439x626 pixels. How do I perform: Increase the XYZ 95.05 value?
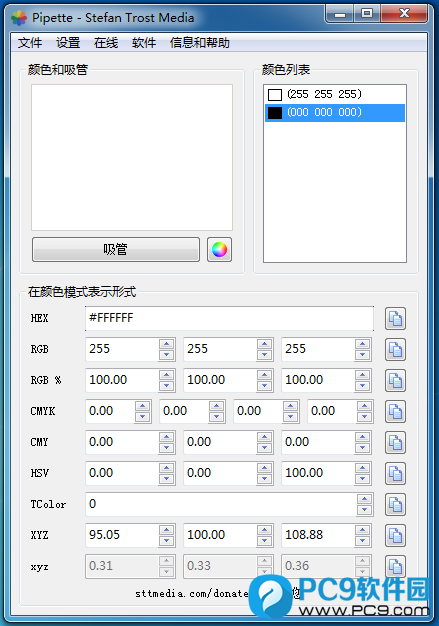[166, 530]
